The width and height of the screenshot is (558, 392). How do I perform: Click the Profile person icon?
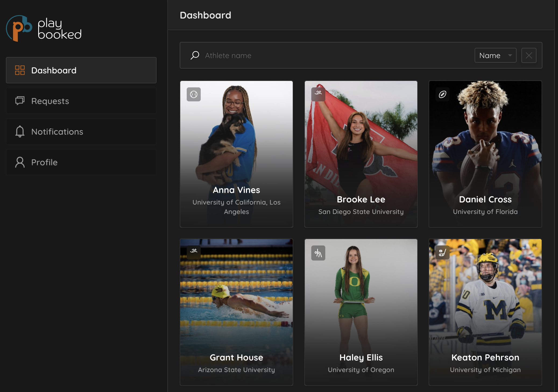(20, 162)
